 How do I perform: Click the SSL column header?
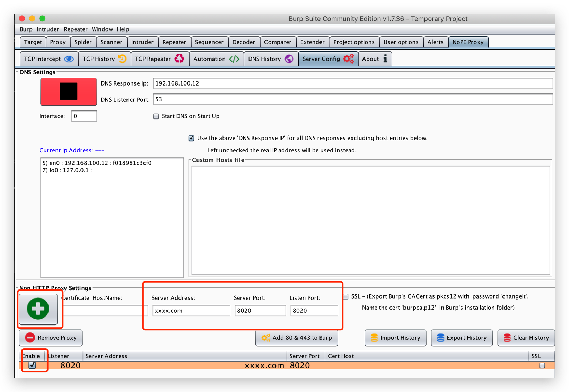pyautogui.click(x=542, y=356)
